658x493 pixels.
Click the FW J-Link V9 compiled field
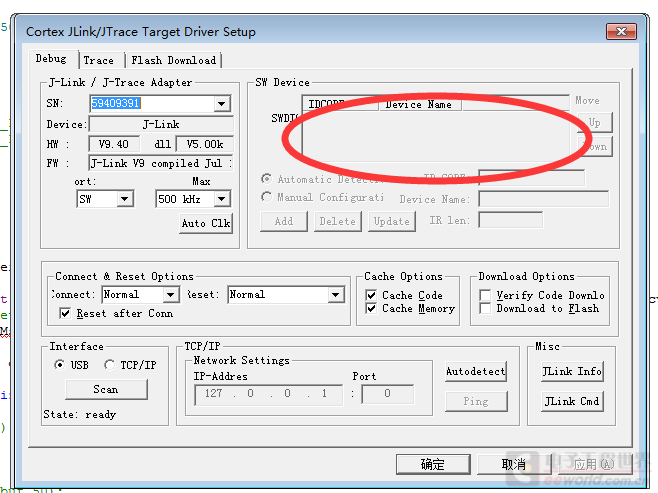pos(161,163)
